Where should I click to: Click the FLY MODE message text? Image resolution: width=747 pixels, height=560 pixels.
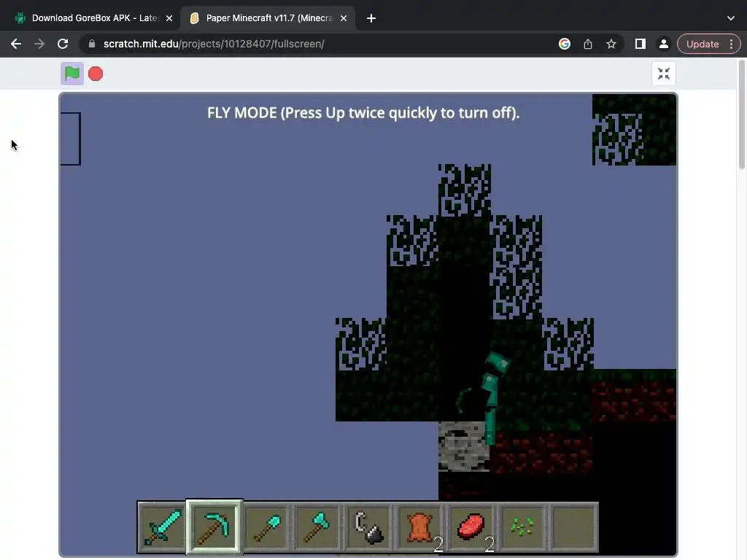tap(363, 113)
